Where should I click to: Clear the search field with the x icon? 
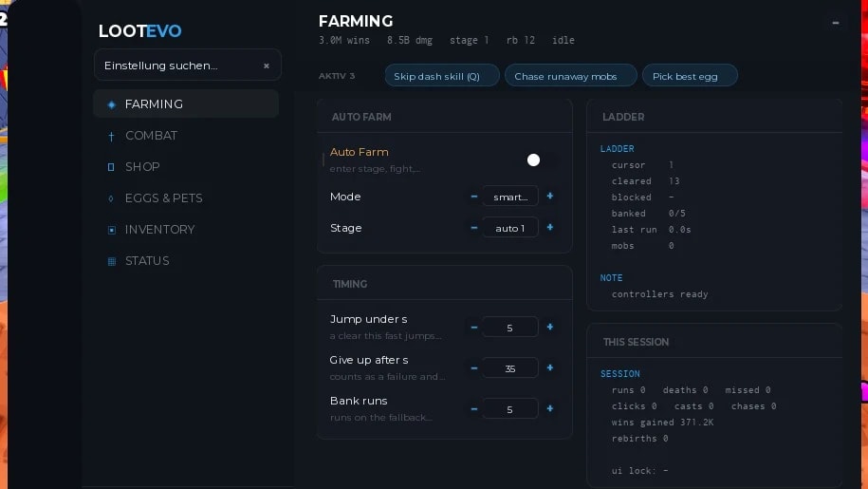pyautogui.click(x=267, y=66)
